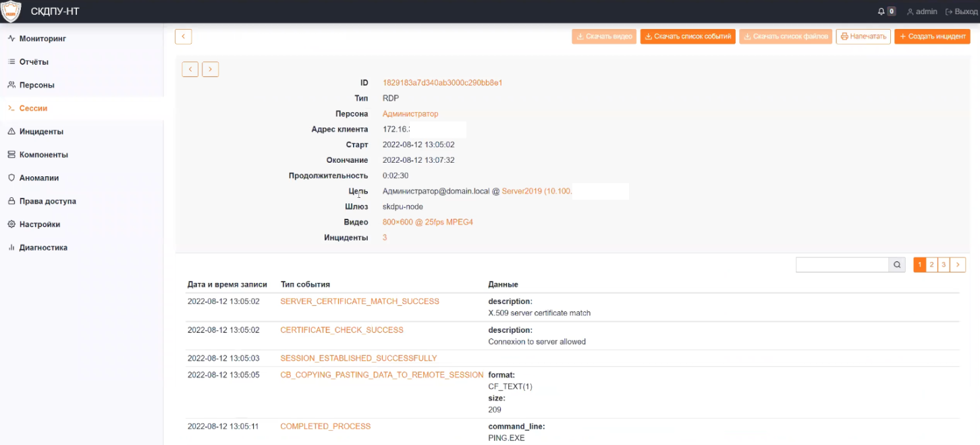Click Дата и время записи column header
Screen dimensions: 980x445
227,284
